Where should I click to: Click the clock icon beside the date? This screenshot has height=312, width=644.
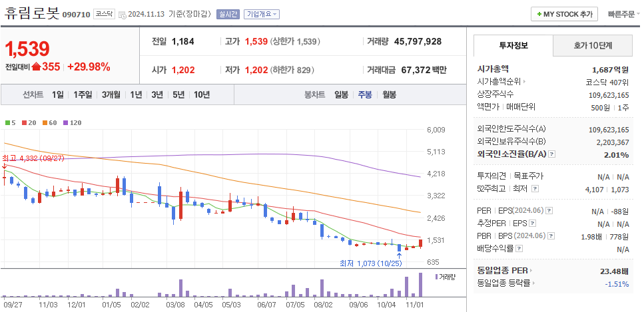pyautogui.click(x=123, y=15)
